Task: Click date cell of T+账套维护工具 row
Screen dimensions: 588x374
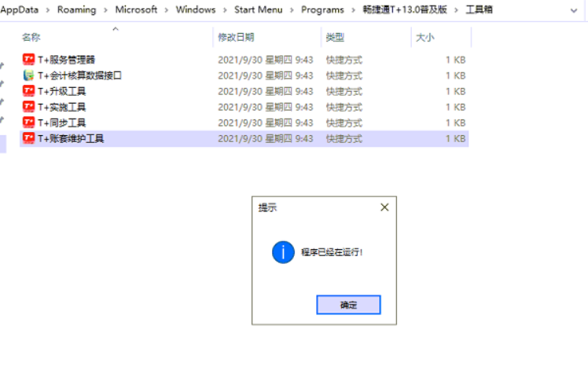Action: (x=266, y=138)
